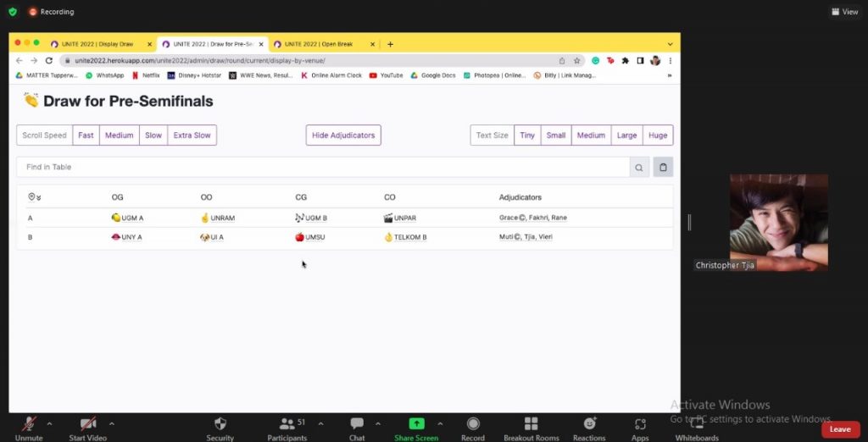Click the Hide Adjudicators button

coord(343,135)
